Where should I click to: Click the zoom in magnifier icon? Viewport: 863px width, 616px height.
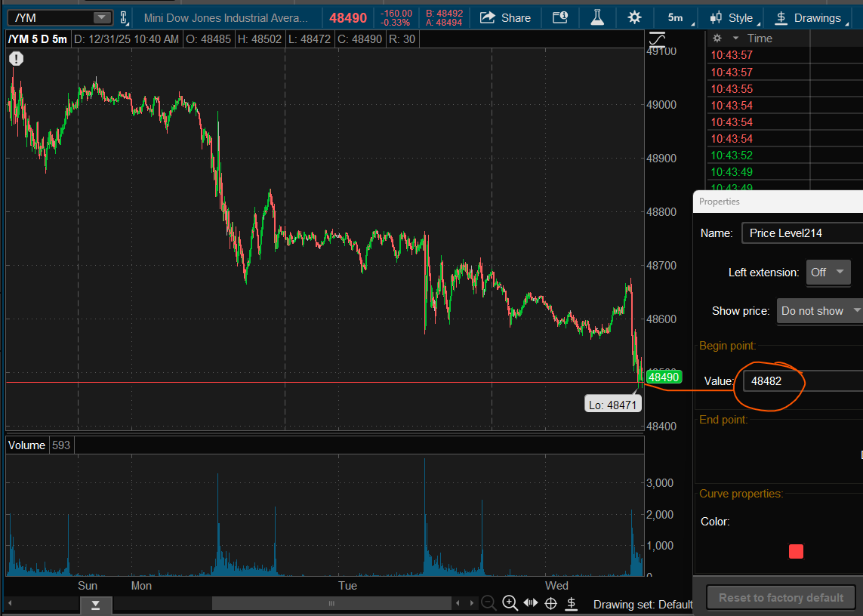tap(510, 603)
